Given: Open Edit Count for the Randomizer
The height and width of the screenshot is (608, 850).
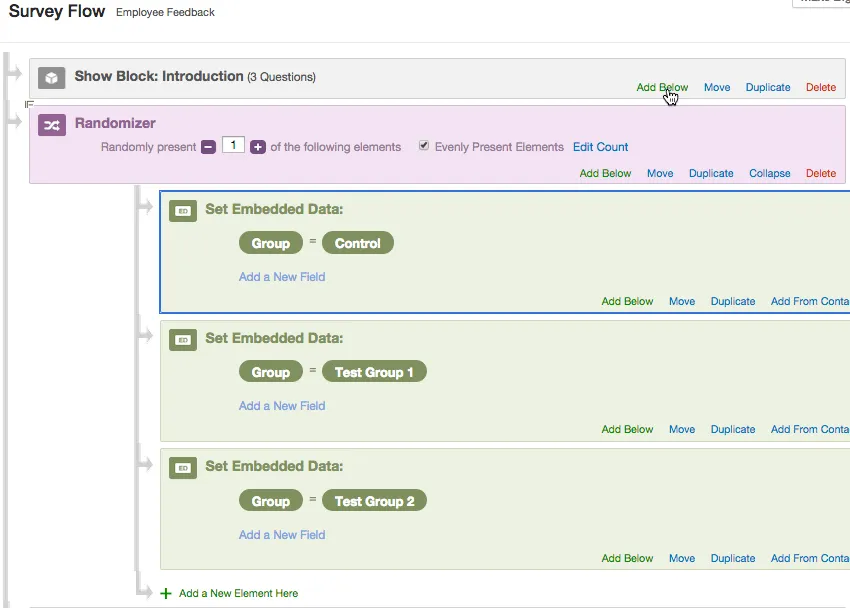Looking at the screenshot, I should coord(600,147).
